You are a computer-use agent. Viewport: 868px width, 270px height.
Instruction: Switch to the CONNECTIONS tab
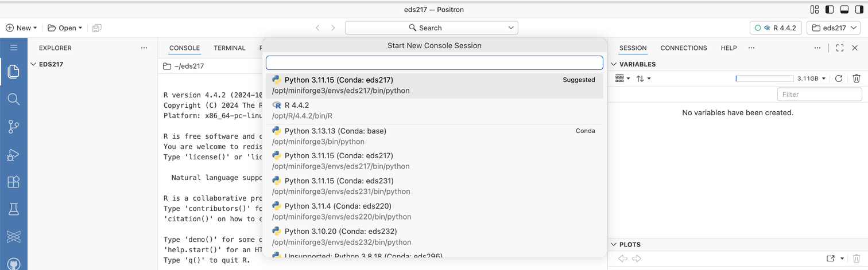coord(684,48)
